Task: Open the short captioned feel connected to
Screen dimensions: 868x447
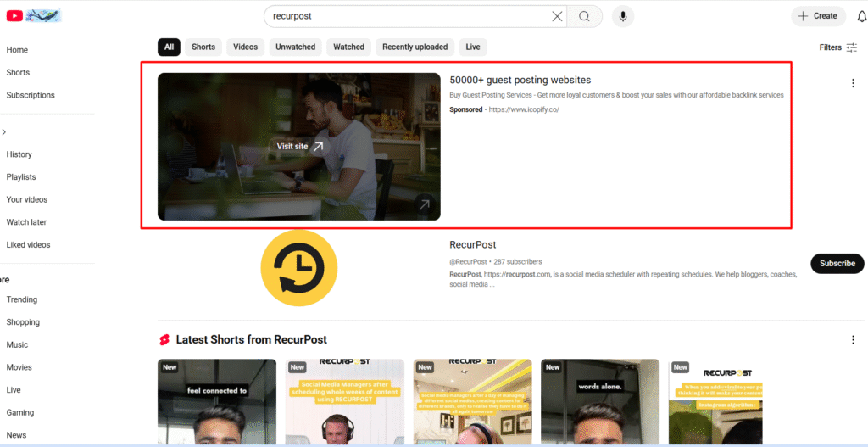Action: click(217, 403)
